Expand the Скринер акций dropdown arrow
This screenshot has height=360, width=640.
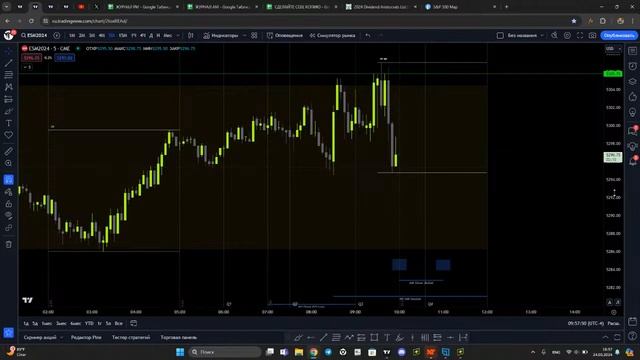click(61, 338)
